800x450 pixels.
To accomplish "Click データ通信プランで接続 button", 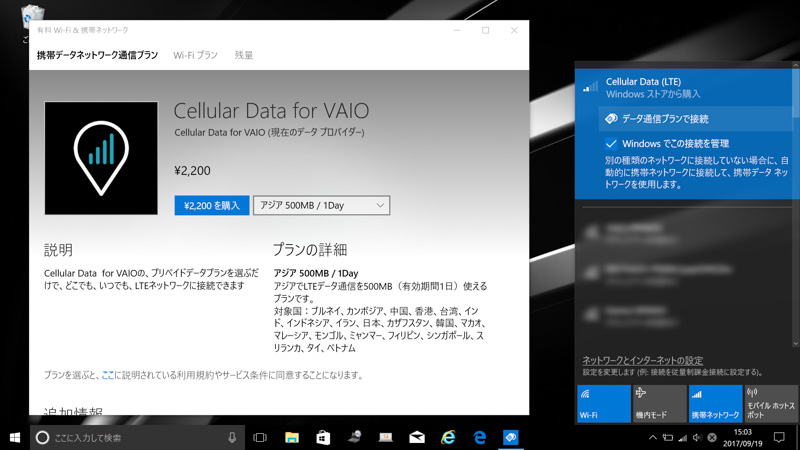I will 695,119.
